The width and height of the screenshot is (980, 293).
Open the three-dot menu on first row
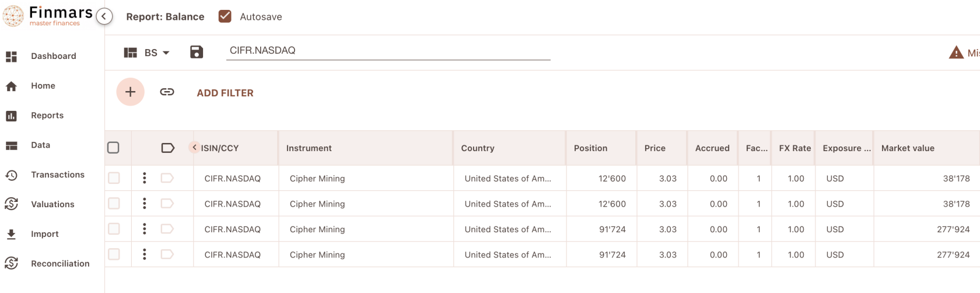145,178
